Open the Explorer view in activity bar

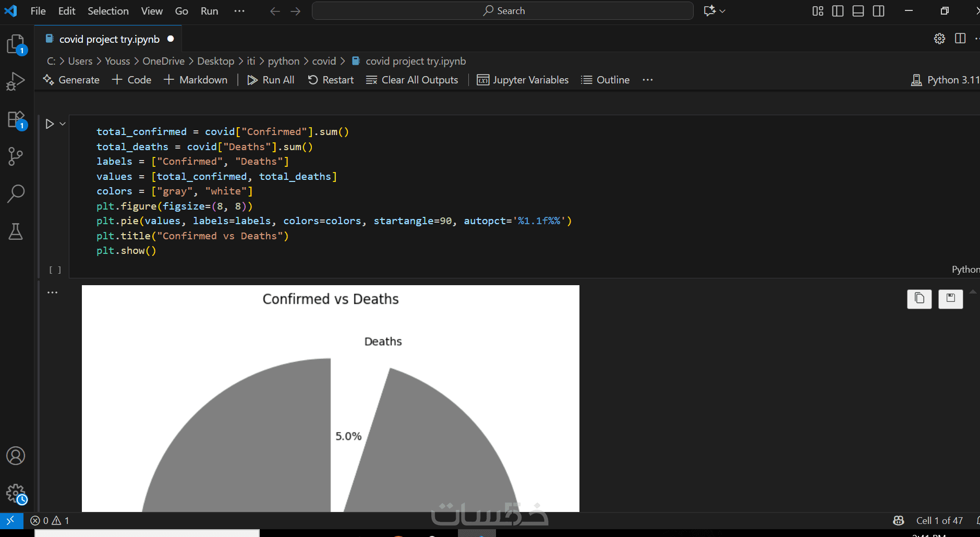(16, 44)
